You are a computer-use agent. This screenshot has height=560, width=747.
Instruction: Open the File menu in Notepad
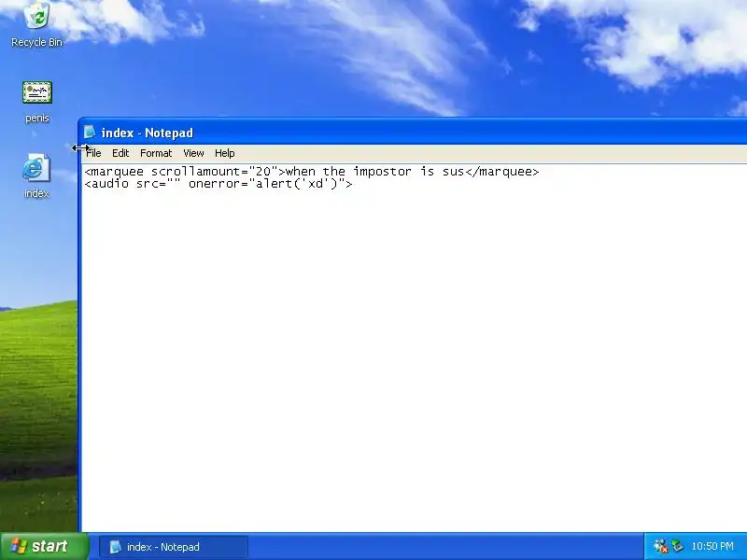point(93,153)
